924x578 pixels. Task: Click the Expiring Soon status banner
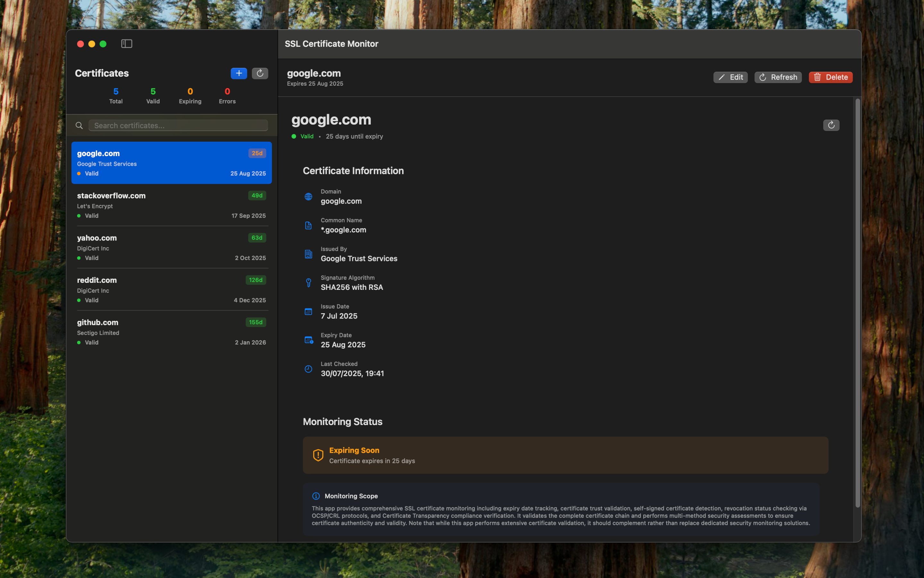coord(566,455)
